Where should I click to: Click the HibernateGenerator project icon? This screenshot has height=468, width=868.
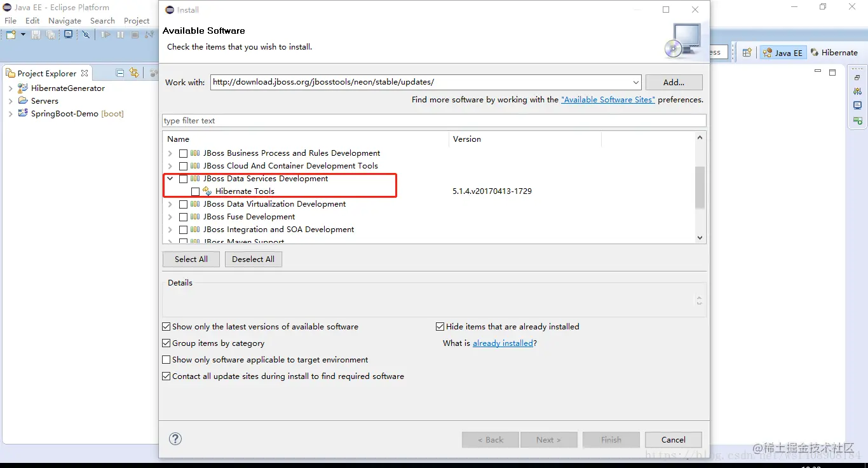click(x=23, y=88)
